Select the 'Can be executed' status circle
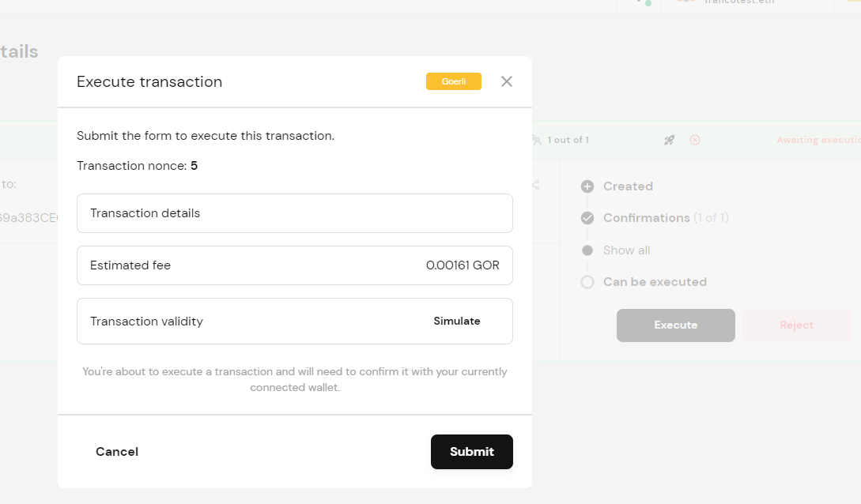 (x=587, y=282)
